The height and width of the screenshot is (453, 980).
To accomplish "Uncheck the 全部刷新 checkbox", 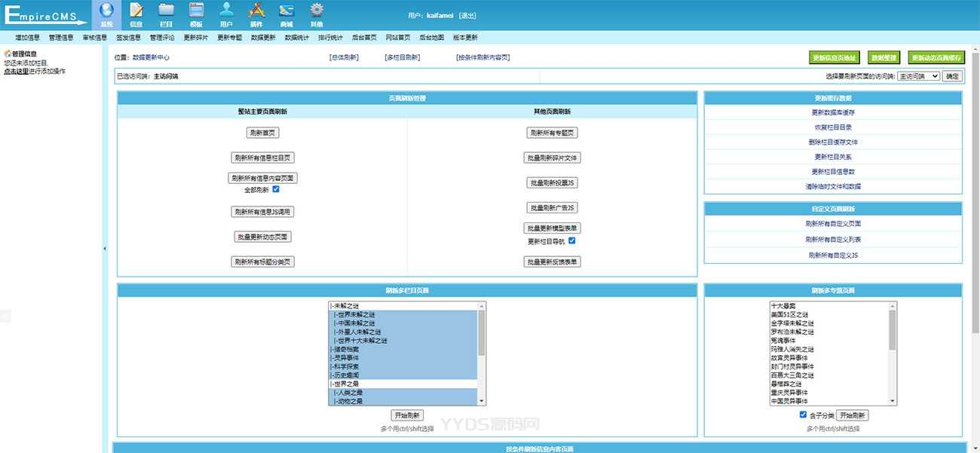I will [x=276, y=190].
